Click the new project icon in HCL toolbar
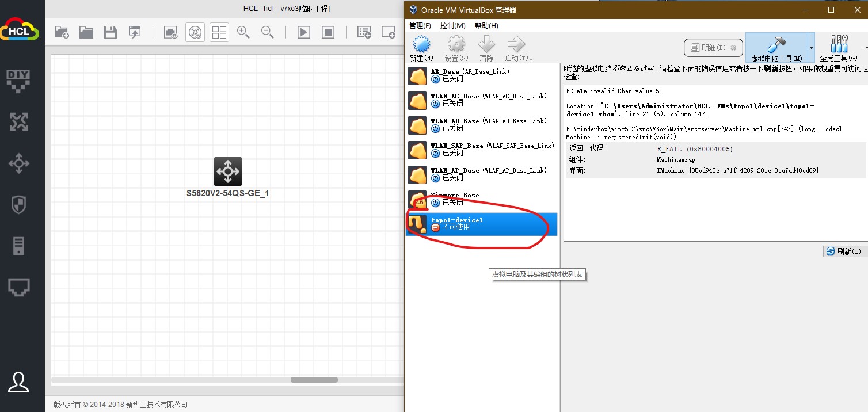 point(62,32)
